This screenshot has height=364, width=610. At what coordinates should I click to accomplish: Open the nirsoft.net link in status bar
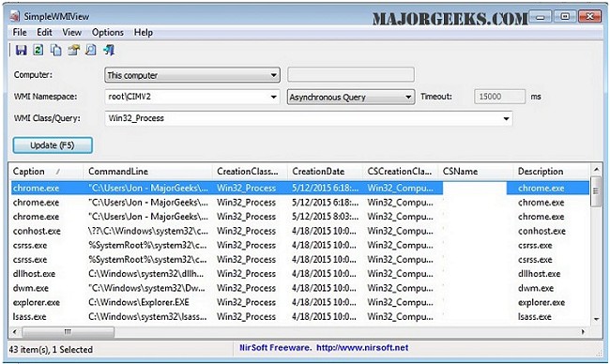pos(362,348)
